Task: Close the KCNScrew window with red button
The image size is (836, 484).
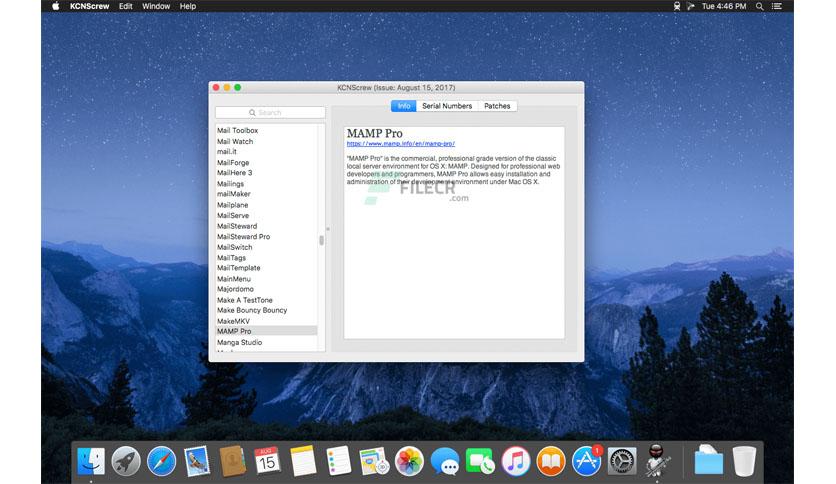Action: 216,87
